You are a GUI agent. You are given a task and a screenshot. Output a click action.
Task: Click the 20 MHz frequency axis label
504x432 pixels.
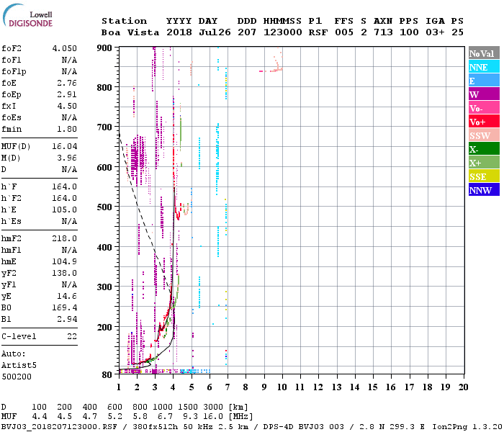(x=463, y=387)
